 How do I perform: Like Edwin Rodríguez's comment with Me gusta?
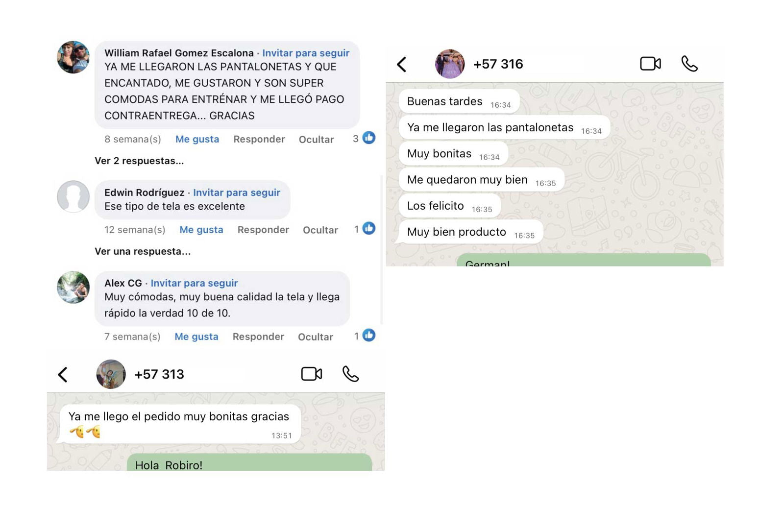pos(201,230)
